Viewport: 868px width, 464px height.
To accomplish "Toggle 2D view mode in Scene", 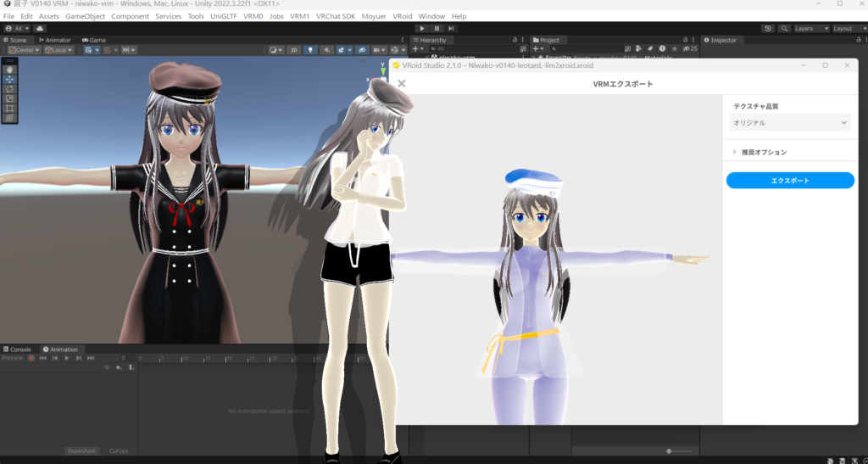I will pyautogui.click(x=293, y=50).
